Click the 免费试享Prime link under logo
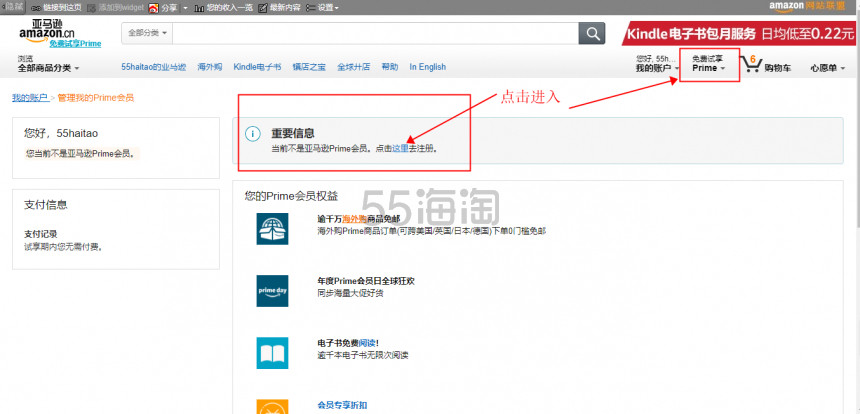 pos(75,44)
